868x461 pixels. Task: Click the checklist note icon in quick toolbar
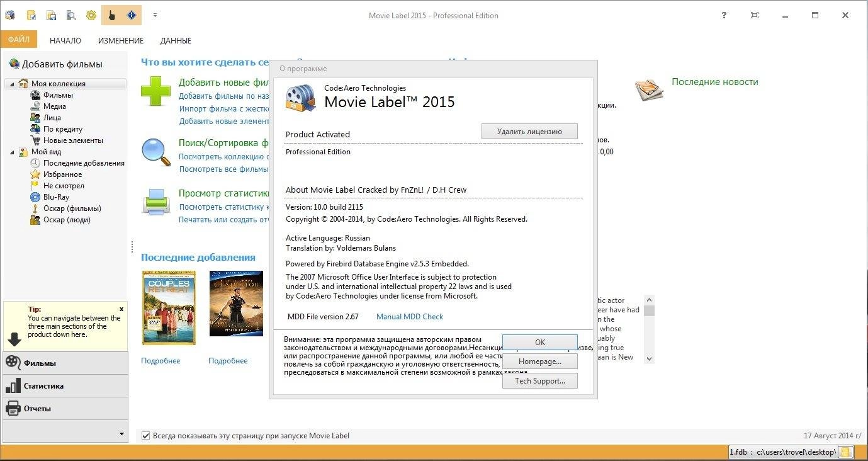(31, 15)
